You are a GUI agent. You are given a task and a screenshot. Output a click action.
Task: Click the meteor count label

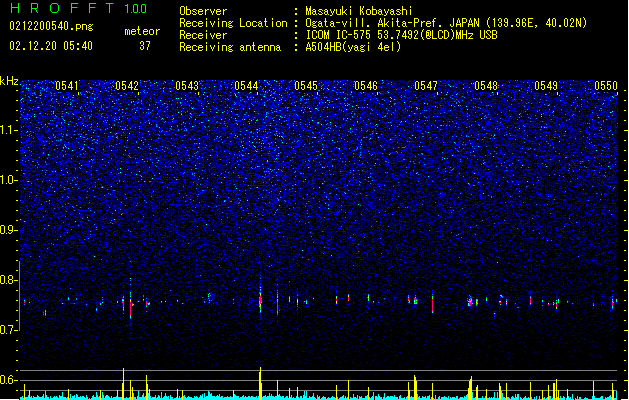point(142,31)
